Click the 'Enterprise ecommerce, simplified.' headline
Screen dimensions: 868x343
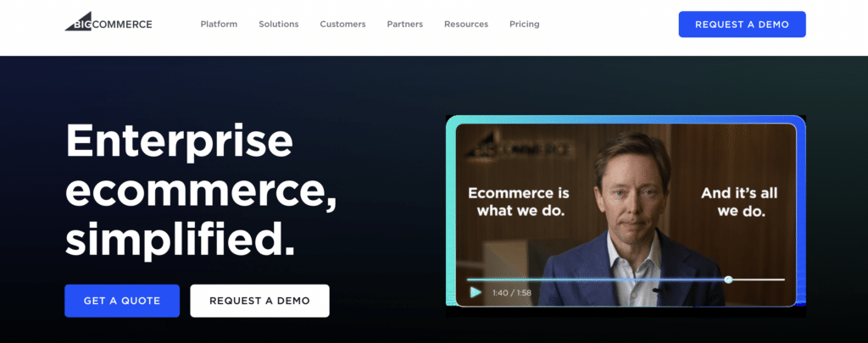(200, 191)
